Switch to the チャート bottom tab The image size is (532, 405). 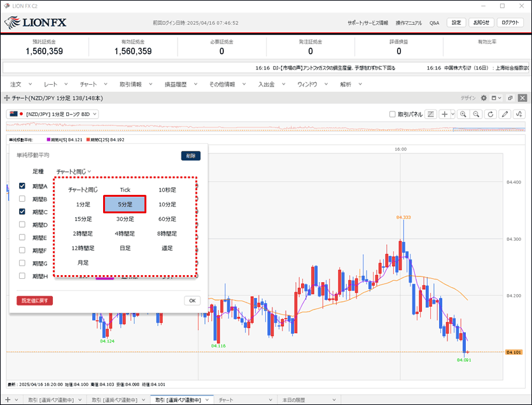point(226,400)
